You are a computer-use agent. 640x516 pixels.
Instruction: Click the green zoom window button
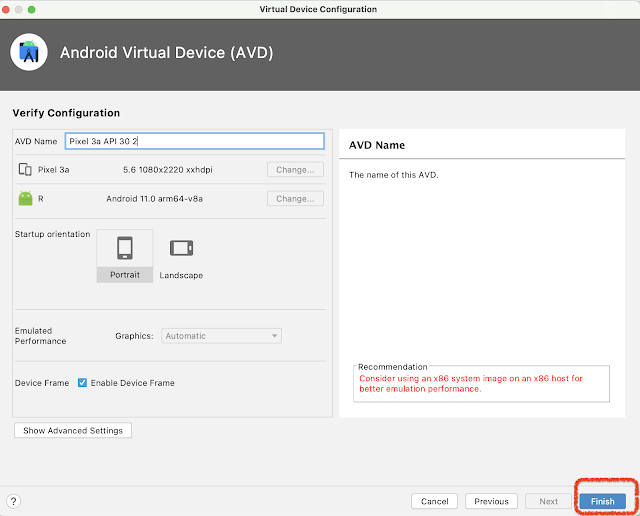31,9
